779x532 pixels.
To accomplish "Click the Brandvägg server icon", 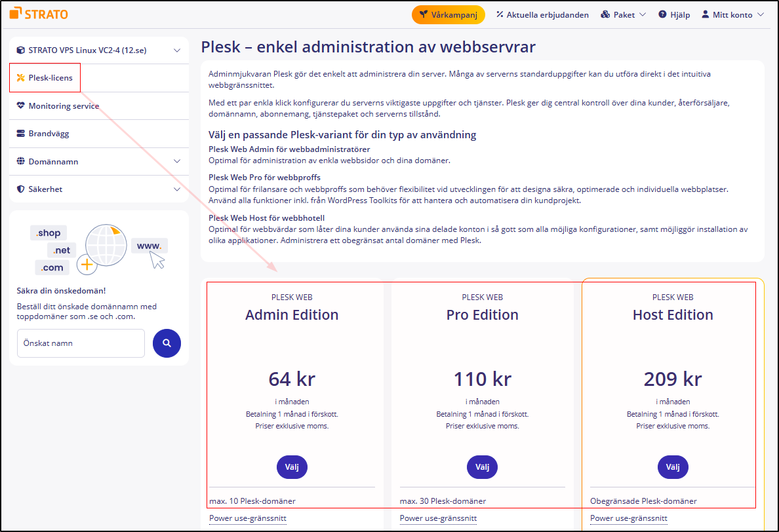I will click(x=20, y=134).
